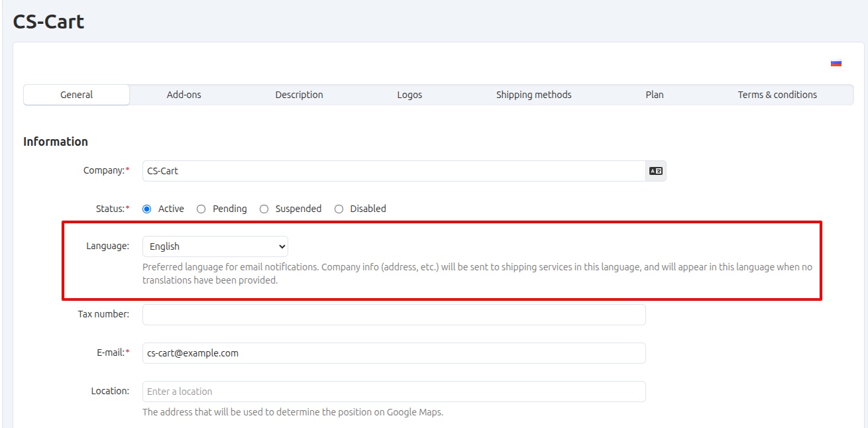Open the Add-ons tab
This screenshot has width=868, height=428.
click(x=184, y=95)
